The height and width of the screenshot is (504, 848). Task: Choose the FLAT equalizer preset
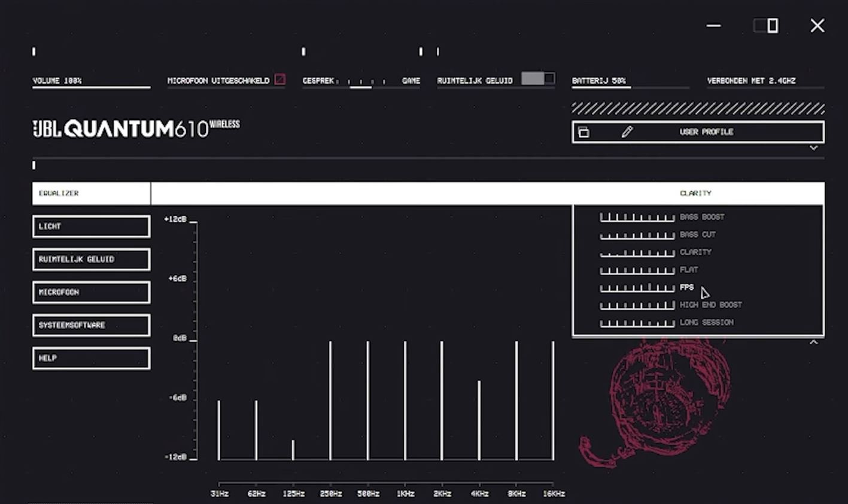689,270
